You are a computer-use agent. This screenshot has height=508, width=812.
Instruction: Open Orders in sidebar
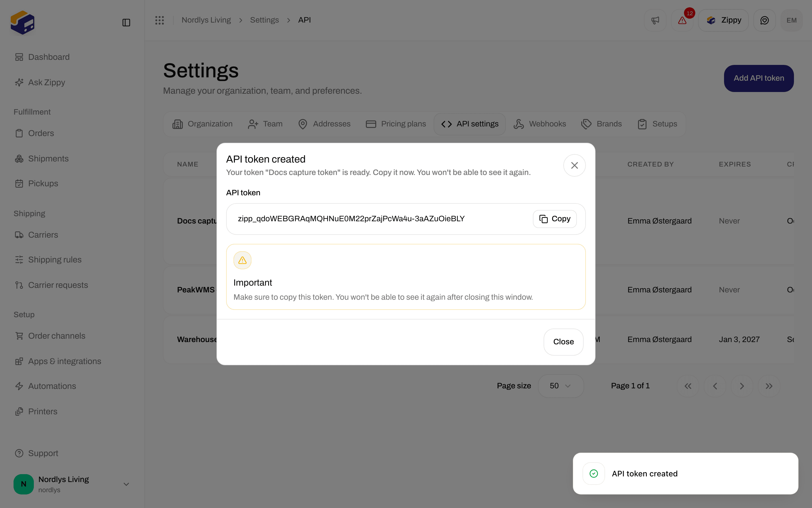(x=34, y=133)
